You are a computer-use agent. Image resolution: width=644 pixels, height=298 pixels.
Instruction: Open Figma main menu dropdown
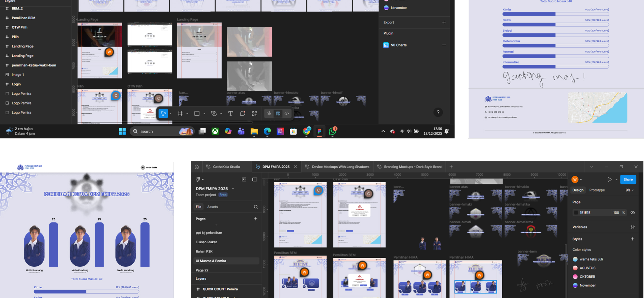tap(199, 180)
